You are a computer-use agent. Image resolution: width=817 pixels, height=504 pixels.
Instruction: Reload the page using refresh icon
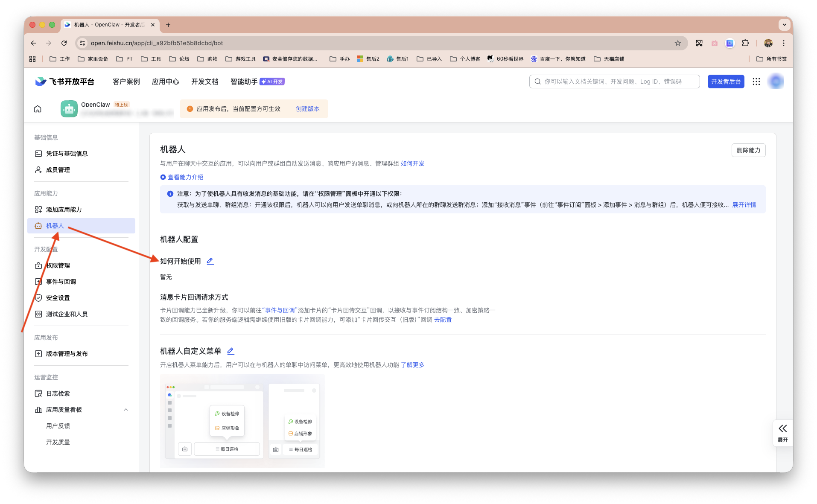(x=64, y=43)
